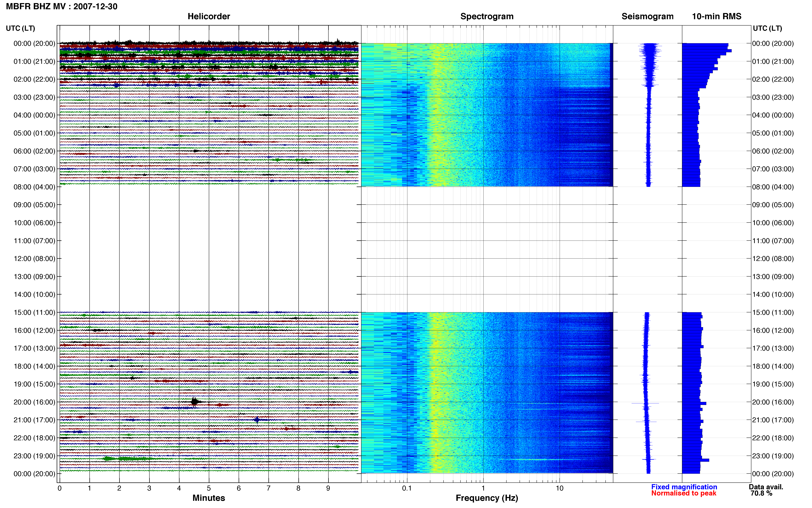Click the longest RMS bar near 00:30
Viewport: 812px width, 508px height.
707,51
